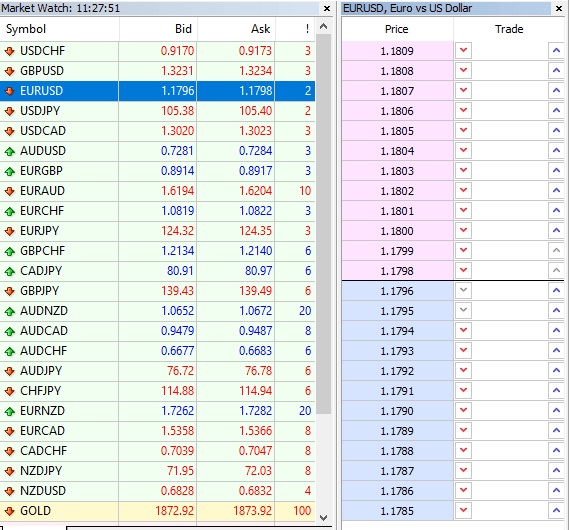Click the EURAUD spread value 10
The image size is (569, 530).
305,191
